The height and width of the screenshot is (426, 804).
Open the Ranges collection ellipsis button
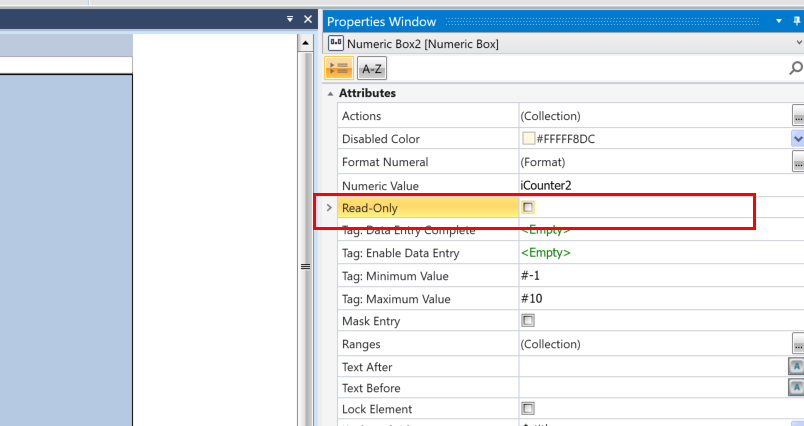click(x=798, y=344)
